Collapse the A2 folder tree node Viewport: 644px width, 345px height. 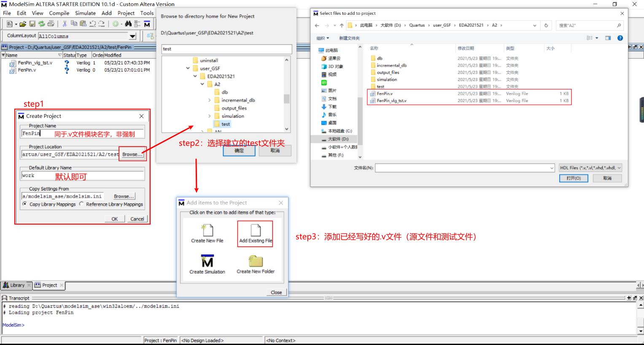tap(202, 84)
